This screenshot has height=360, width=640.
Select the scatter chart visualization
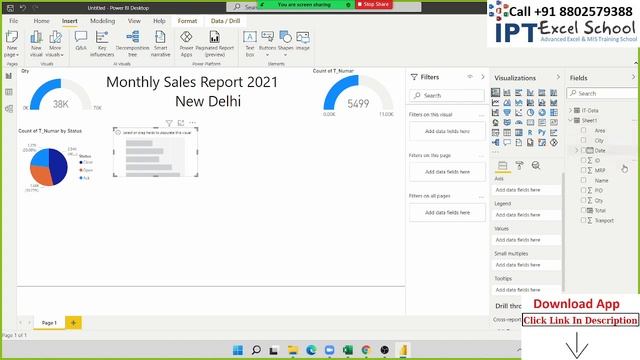[518, 112]
